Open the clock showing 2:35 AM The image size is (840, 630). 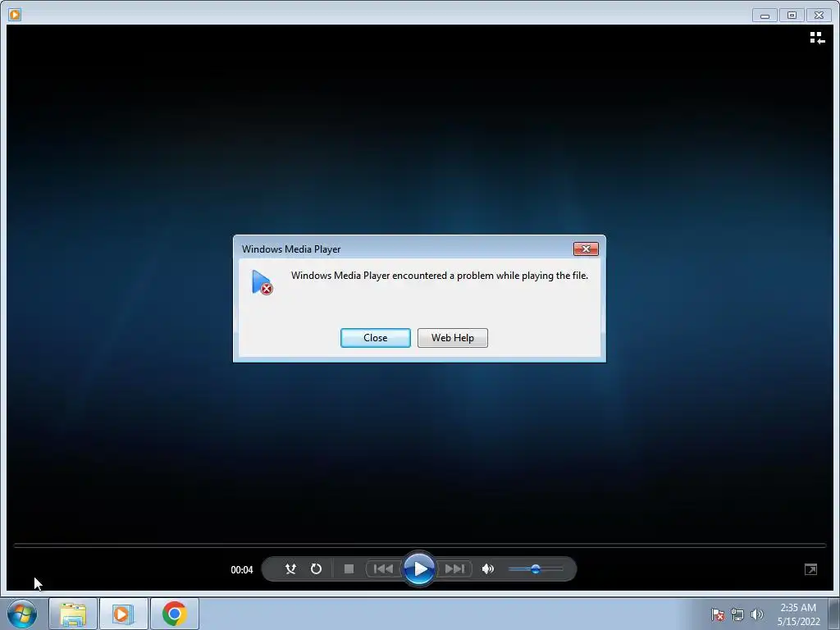tap(798, 614)
